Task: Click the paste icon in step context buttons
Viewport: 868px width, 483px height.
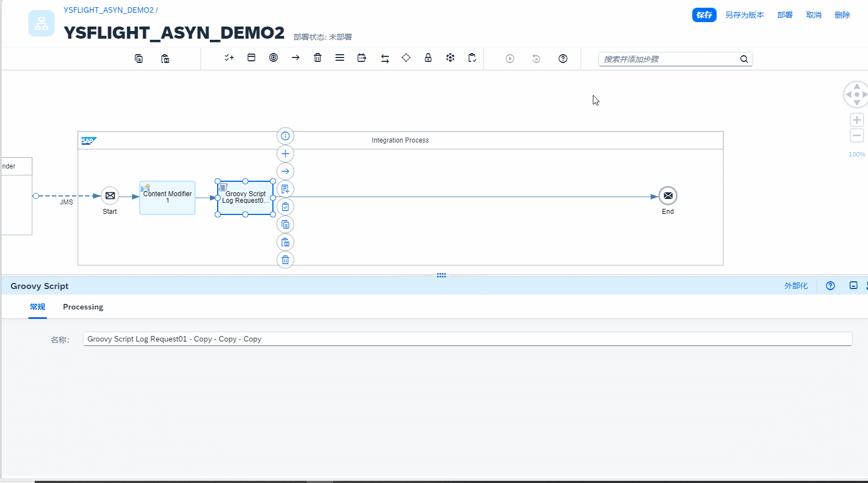Action: click(x=285, y=242)
